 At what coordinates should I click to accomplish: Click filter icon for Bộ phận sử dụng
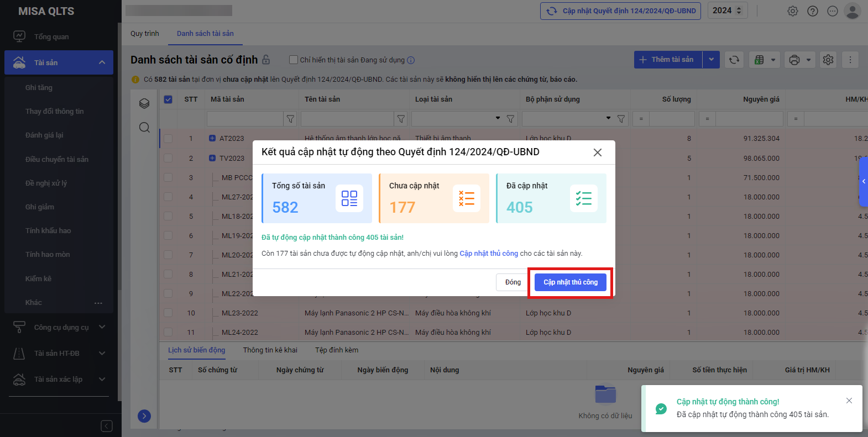tap(621, 119)
